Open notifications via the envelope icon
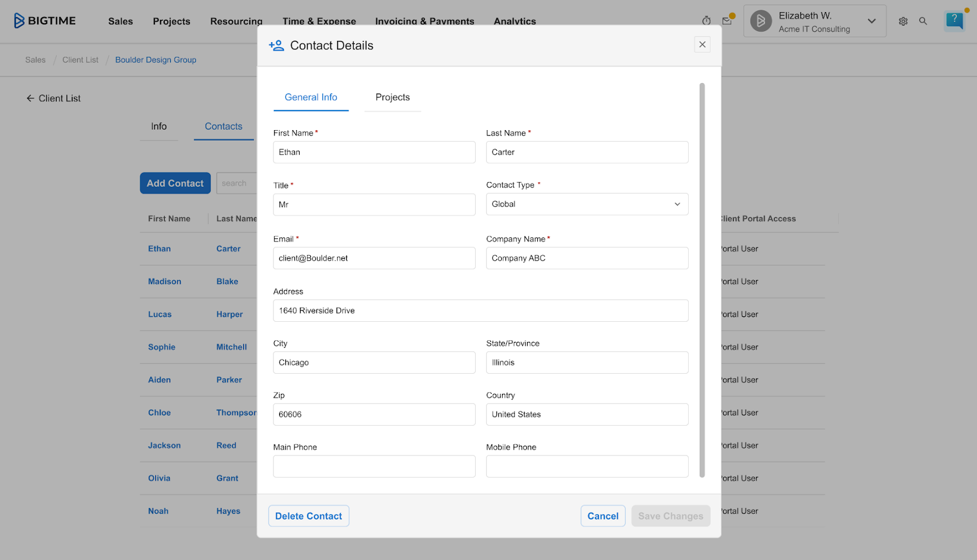Viewport: 977px width, 560px height. click(x=727, y=20)
